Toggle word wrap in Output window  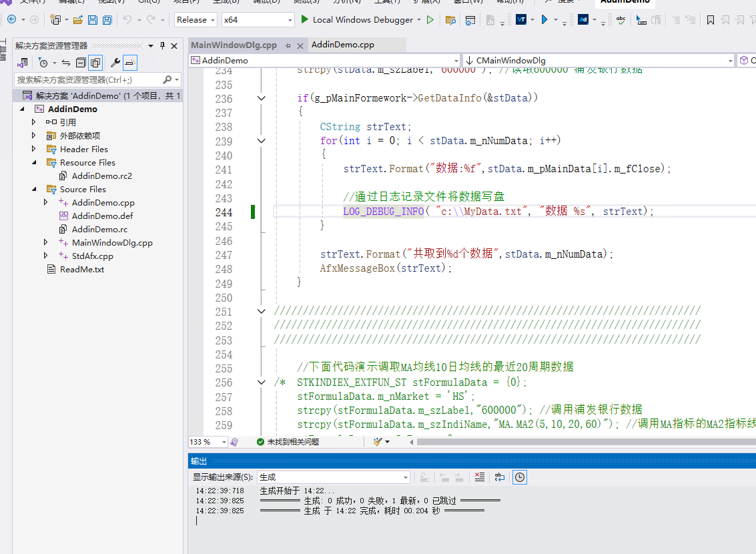coord(500,477)
